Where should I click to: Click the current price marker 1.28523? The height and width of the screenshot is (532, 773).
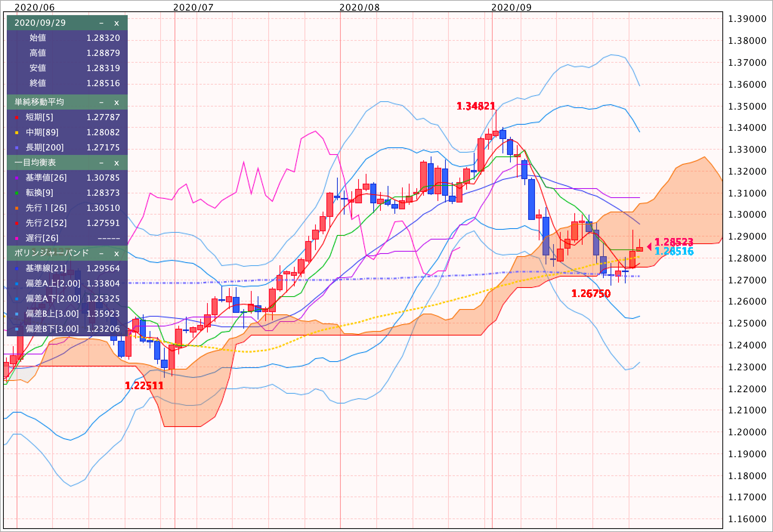tap(674, 242)
